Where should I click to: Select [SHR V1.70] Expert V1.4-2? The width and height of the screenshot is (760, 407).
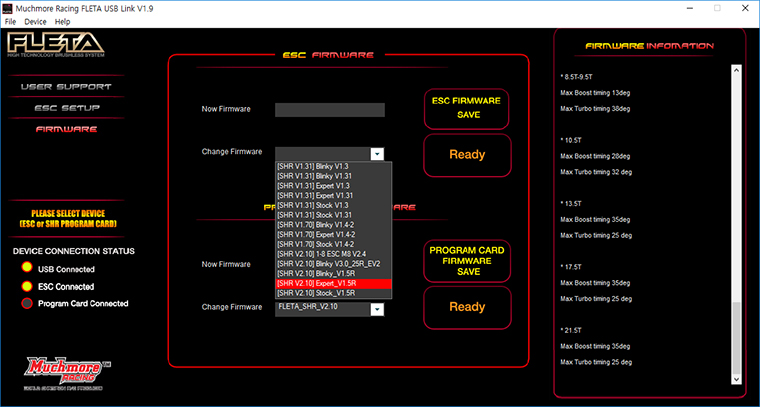[333, 235]
